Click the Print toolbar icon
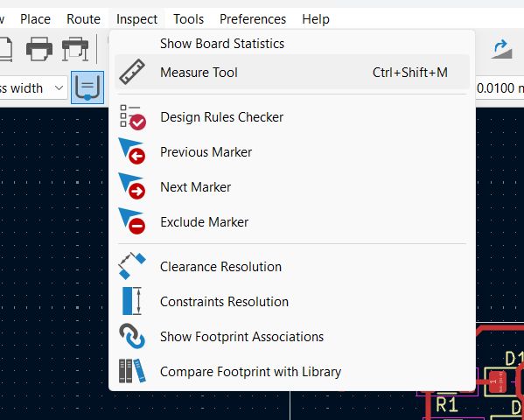524x420 pixels. (x=39, y=49)
